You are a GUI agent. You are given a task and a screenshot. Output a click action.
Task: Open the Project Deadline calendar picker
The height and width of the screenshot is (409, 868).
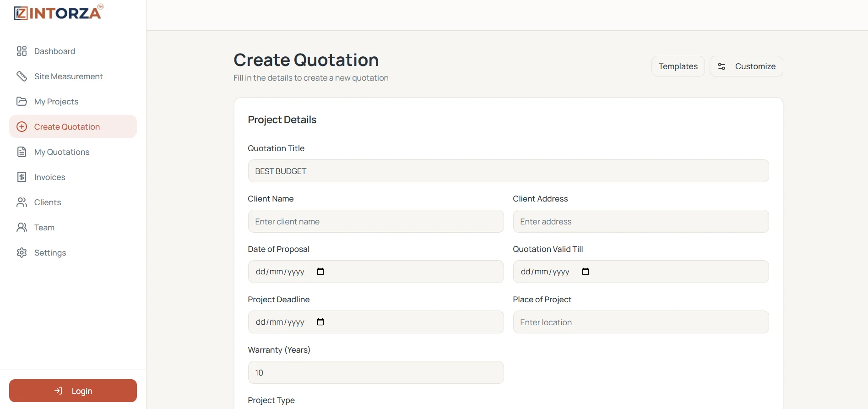click(320, 322)
